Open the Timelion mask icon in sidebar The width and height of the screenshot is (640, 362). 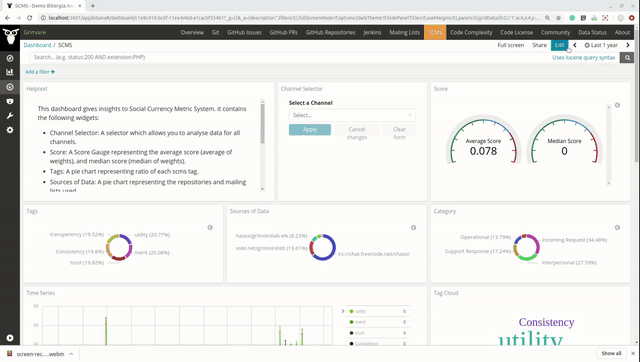click(10, 101)
